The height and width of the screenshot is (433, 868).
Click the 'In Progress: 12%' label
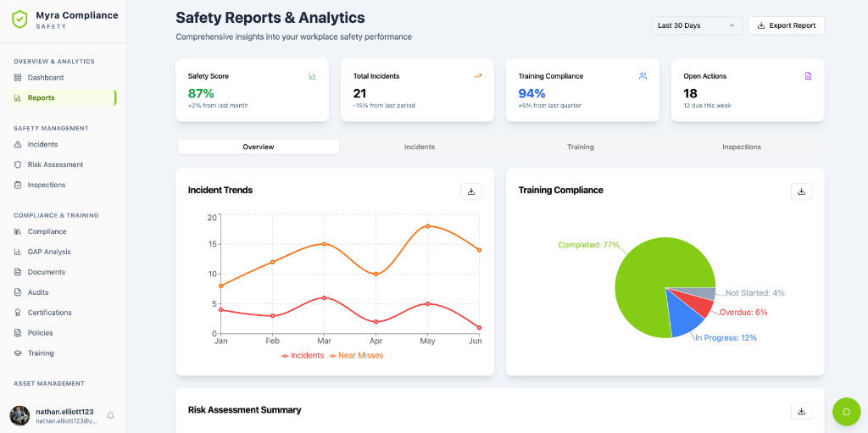point(726,338)
